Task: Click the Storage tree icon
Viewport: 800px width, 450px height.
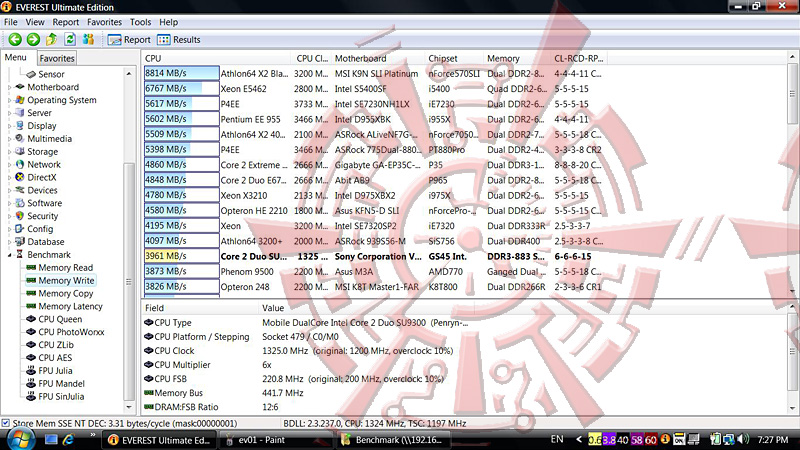Action: (x=20, y=152)
